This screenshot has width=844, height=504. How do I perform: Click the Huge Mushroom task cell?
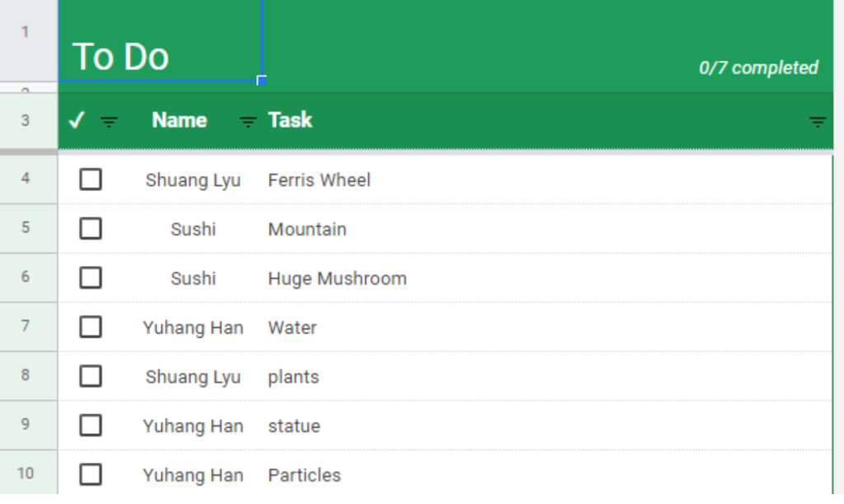[x=548, y=278]
